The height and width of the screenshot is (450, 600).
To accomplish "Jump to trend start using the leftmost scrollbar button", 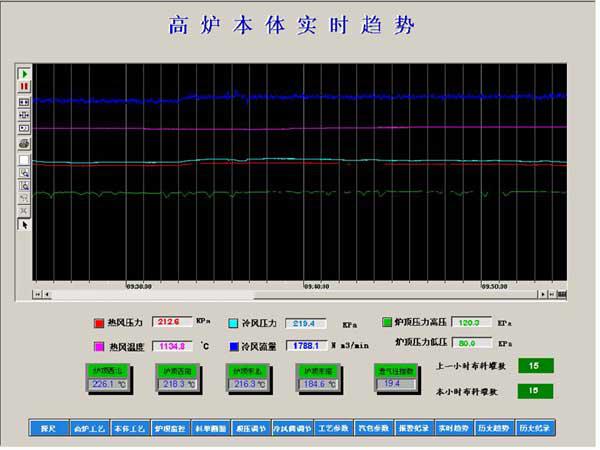I will click(x=38, y=294).
